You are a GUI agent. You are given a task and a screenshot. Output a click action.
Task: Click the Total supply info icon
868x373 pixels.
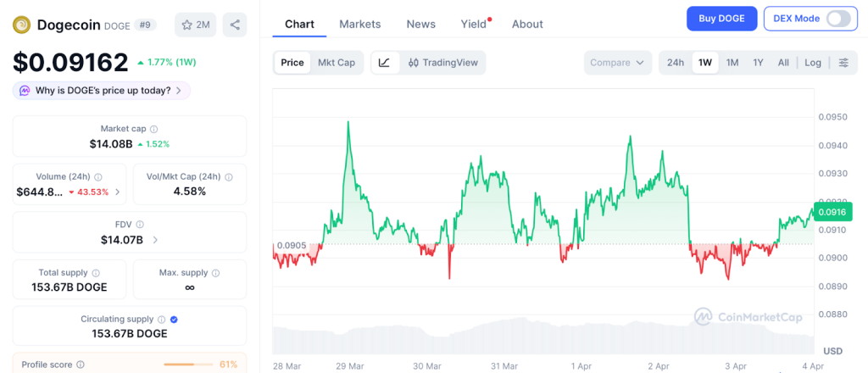pyautogui.click(x=96, y=273)
